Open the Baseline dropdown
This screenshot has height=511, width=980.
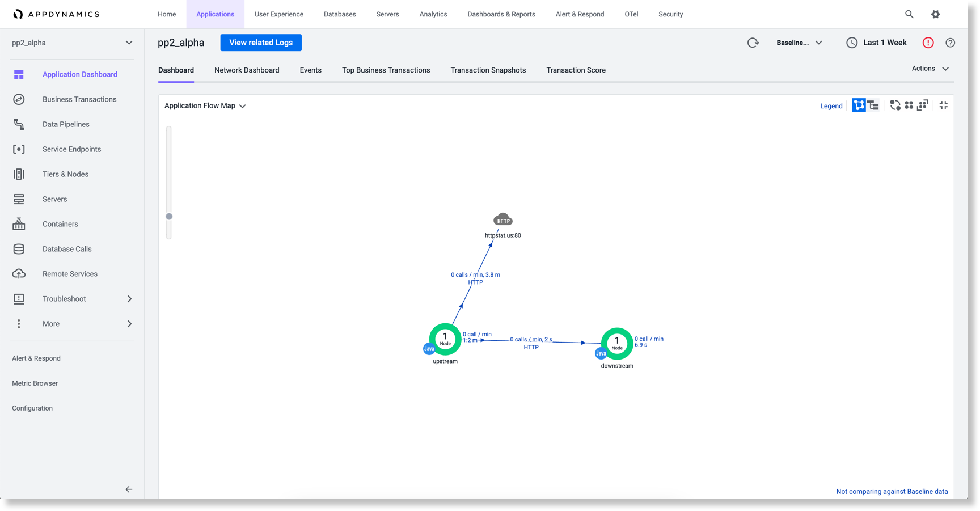click(x=799, y=43)
